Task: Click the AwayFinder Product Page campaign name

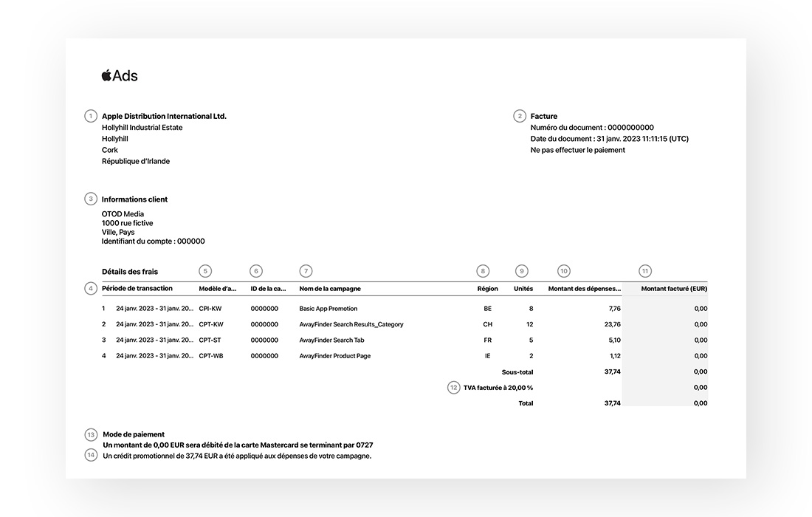Action: pyautogui.click(x=334, y=356)
